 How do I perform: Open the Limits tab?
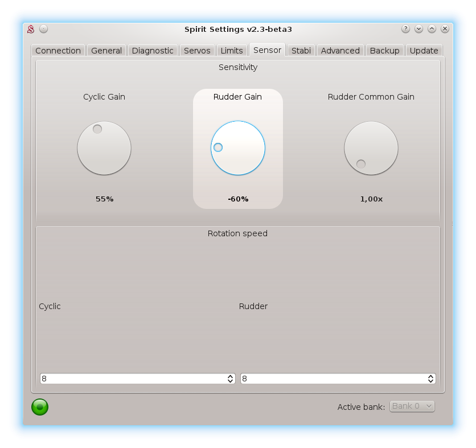(x=232, y=51)
